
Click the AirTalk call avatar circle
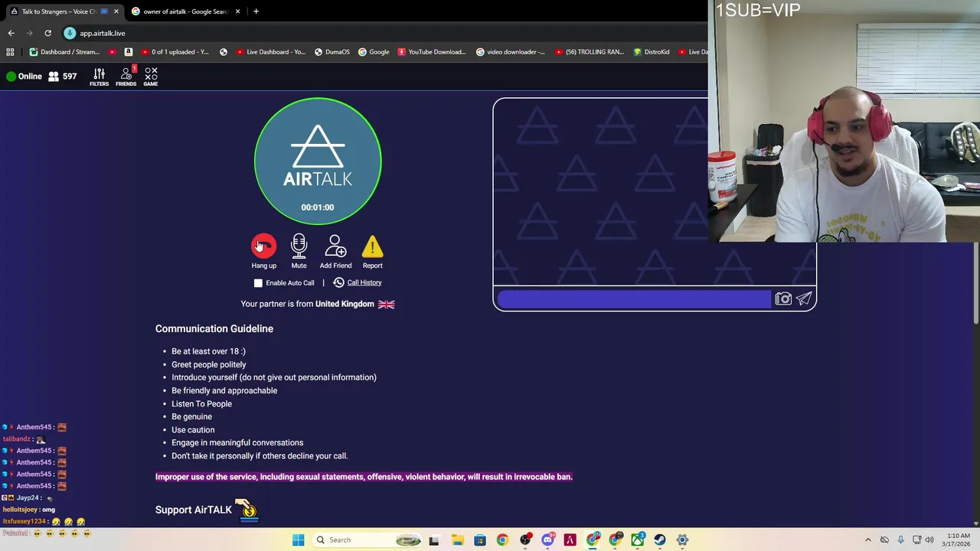coord(318,161)
